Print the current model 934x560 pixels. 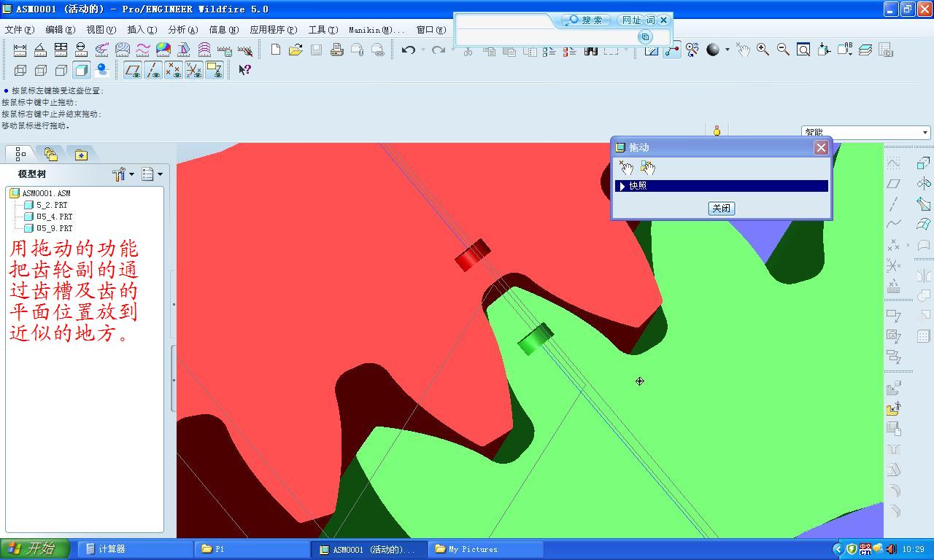(x=336, y=50)
